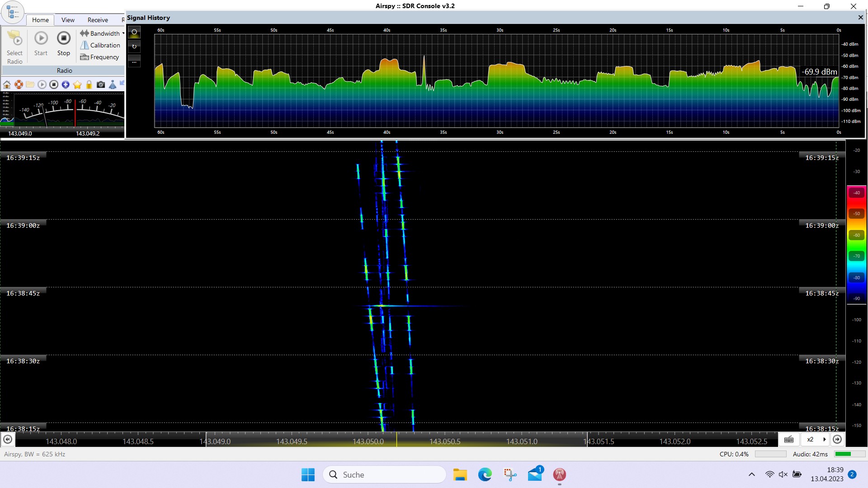Click 143.050.0 on the frequency scale
The width and height of the screenshot is (868, 488).
click(368, 441)
